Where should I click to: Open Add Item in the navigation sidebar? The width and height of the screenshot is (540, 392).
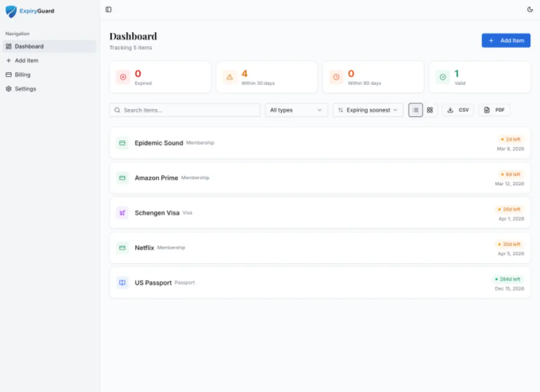[49, 60]
